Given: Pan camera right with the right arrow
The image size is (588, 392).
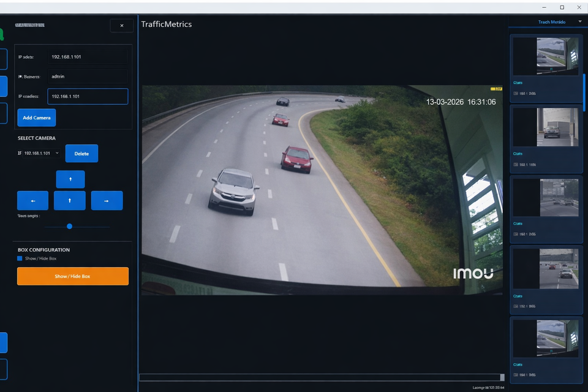Looking at the screenshot, I should pyautogui.click(x=107, y=200).
